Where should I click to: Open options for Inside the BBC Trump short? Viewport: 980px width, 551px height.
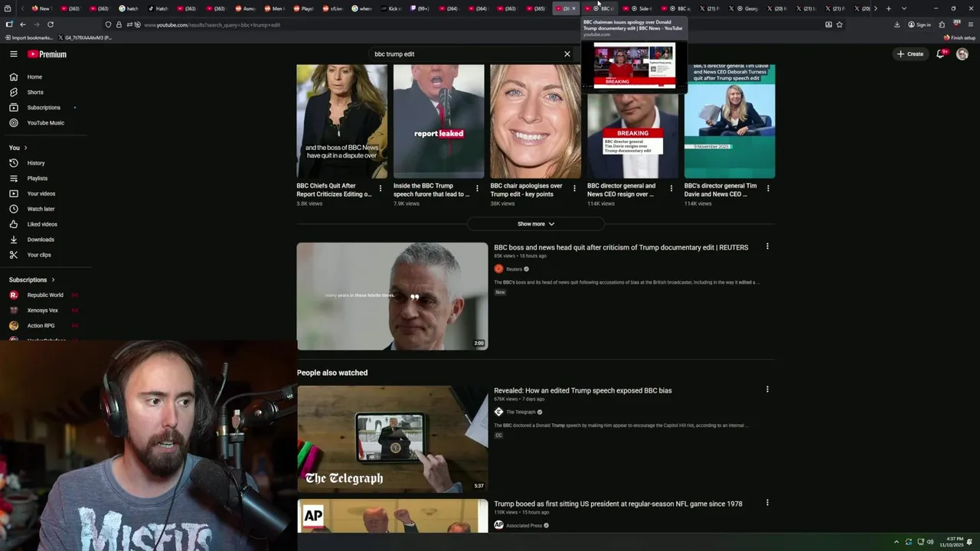[477, 188]
